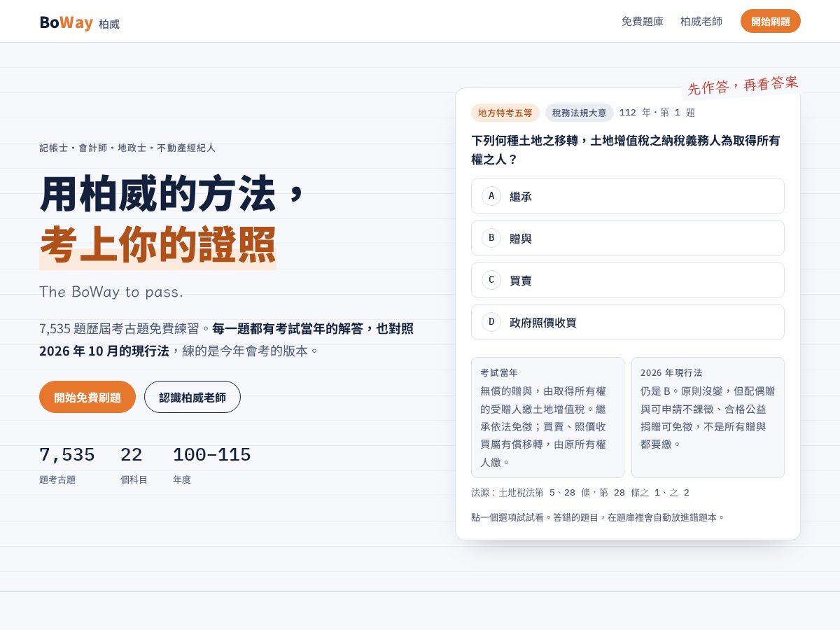Image resolution: width=840 pixels, height=630 pixels.
Task: Open 免費題庫 in the top navigation
Action: [643, 21]
